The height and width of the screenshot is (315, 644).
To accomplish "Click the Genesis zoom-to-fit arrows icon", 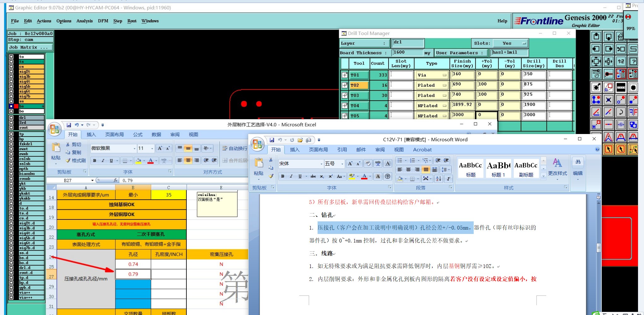I will click(596, 61).
